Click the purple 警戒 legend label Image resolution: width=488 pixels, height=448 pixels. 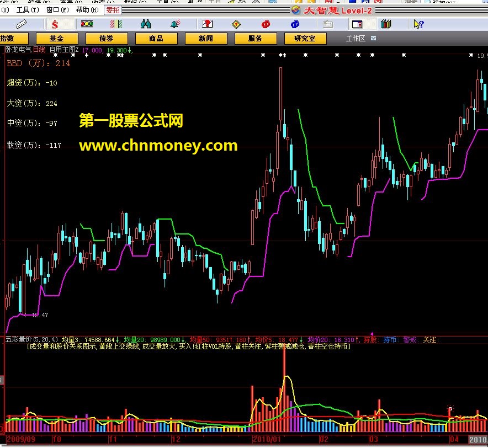[x=411, y=340]
